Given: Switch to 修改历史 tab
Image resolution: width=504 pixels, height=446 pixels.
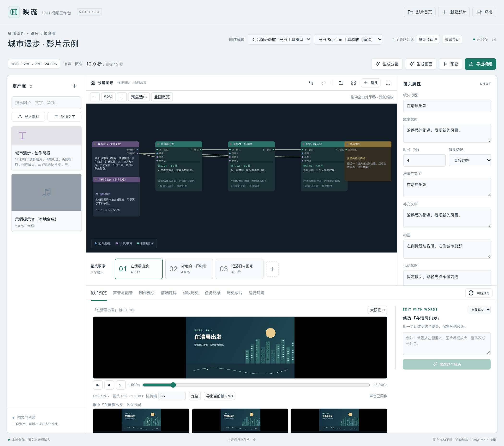Looking at the screenshot, I should pos(191,293).
